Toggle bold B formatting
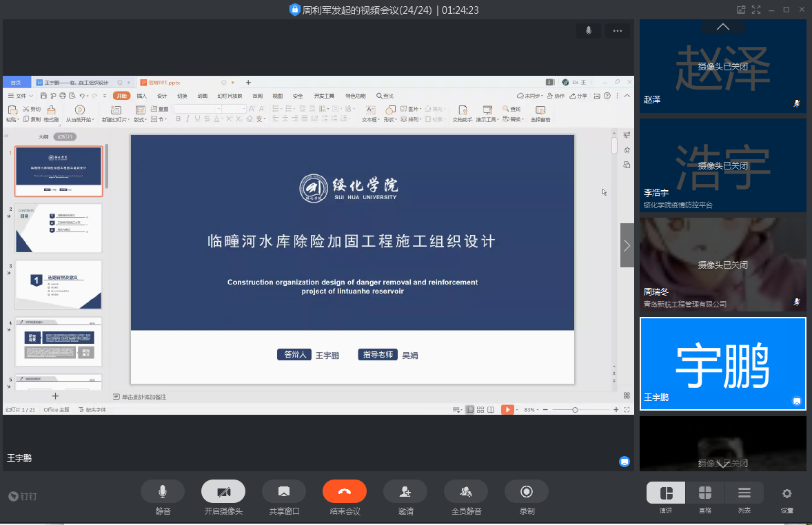812x525 pixels. coord(178,119)
